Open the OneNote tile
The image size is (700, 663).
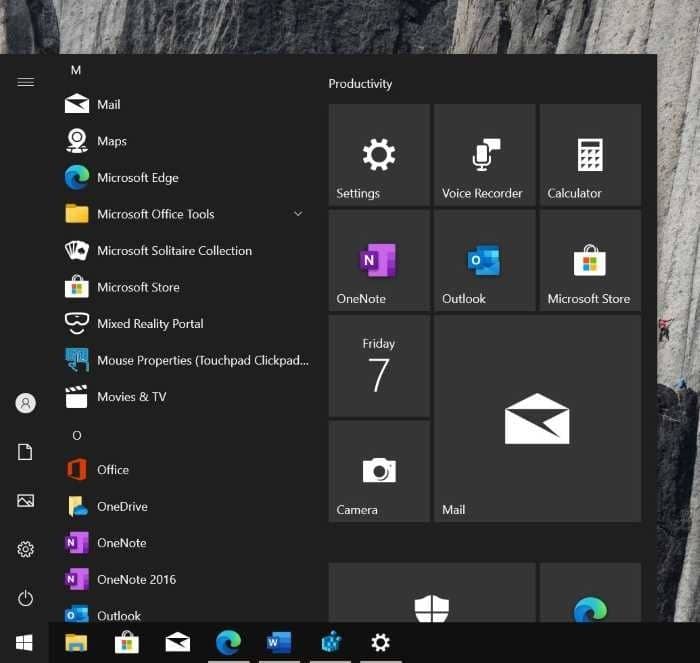click(379, 261)
